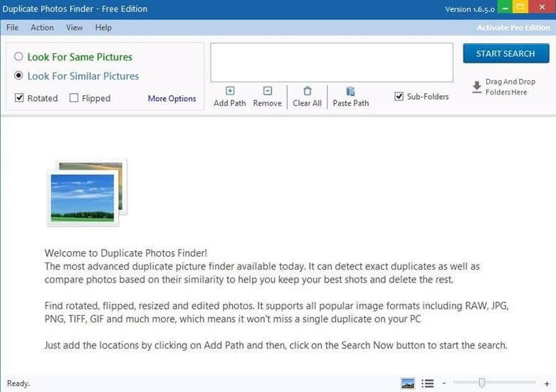Viewport: 556px width, 392px height.
Task: Switch to thumbnail view in status bar
Action: click(408, 383)
